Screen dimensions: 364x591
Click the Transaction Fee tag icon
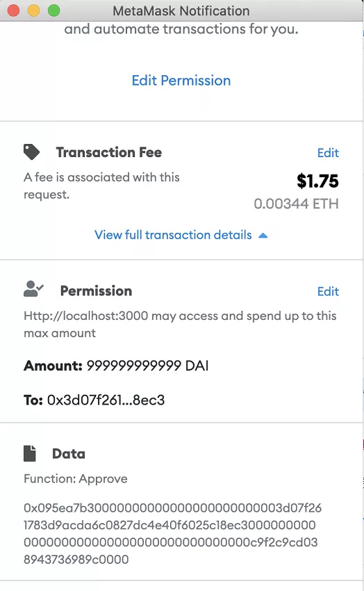tap(31, 152)
